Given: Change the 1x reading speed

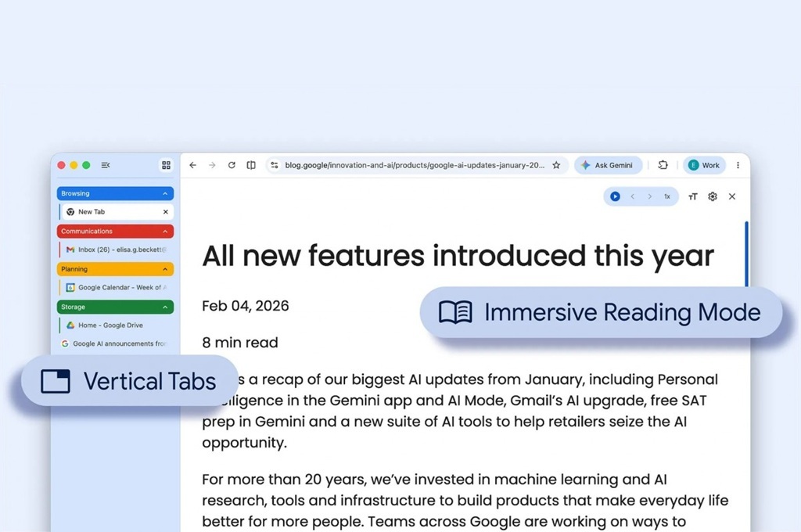Looking at the screenshot, I should tap(667, 196).
